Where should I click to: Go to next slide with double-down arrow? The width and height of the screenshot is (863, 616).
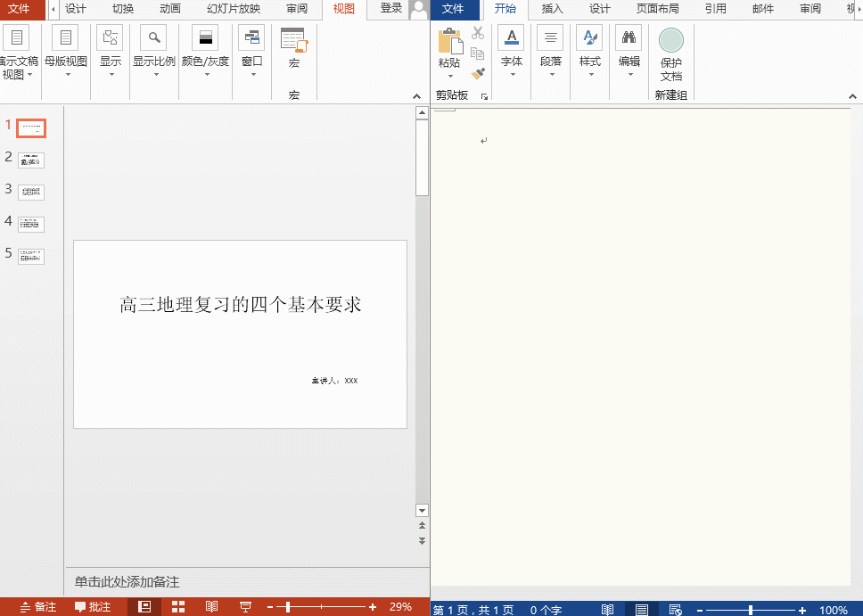tap(423, 541)
